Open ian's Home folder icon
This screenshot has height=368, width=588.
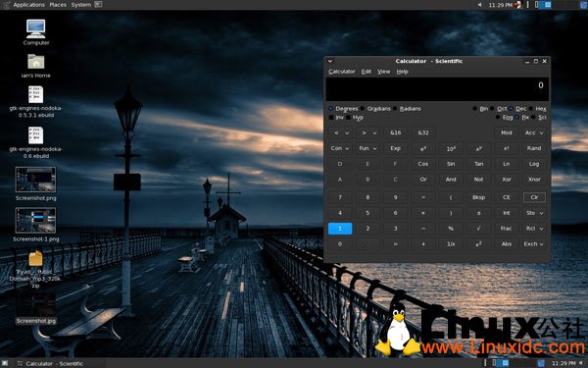coord(36,66)
